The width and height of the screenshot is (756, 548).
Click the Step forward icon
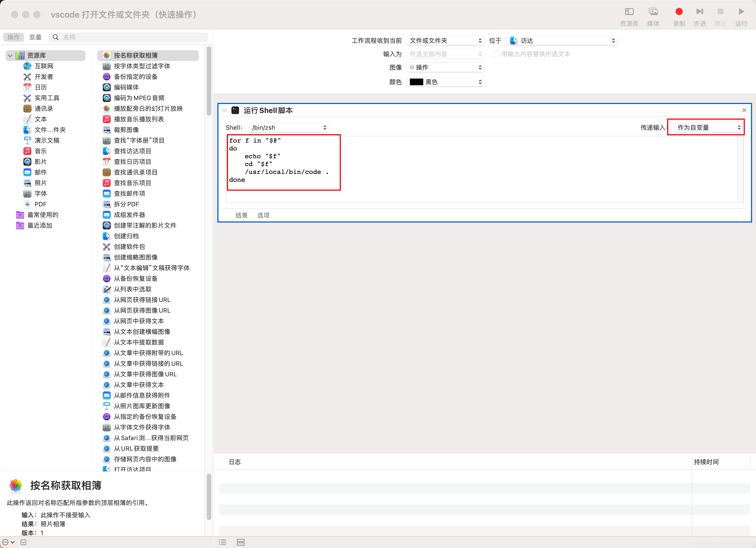699,12
